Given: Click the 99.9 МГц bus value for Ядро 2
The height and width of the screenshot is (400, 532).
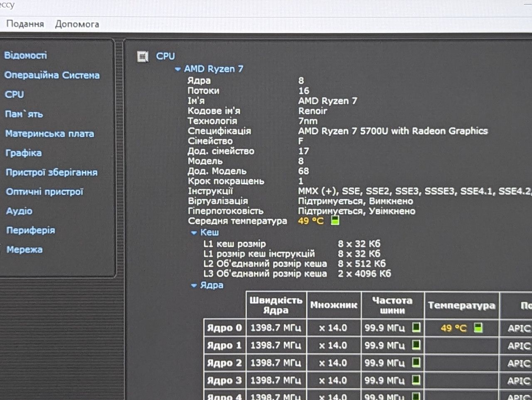Looking at the screenshot, I should tap(384, 363).
